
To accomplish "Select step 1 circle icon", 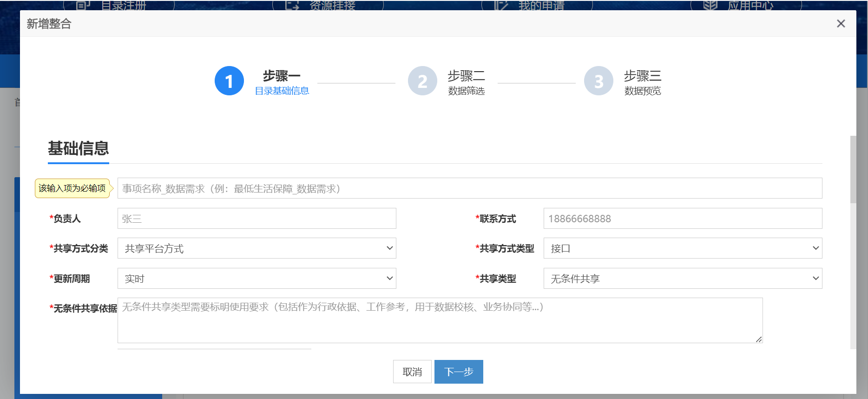I will 229,81.
